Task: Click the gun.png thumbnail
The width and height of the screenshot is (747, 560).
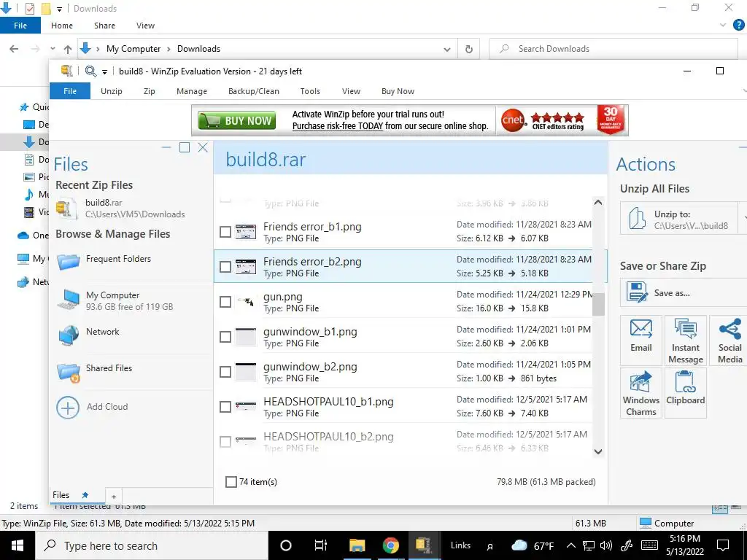Action: point(246,302)
